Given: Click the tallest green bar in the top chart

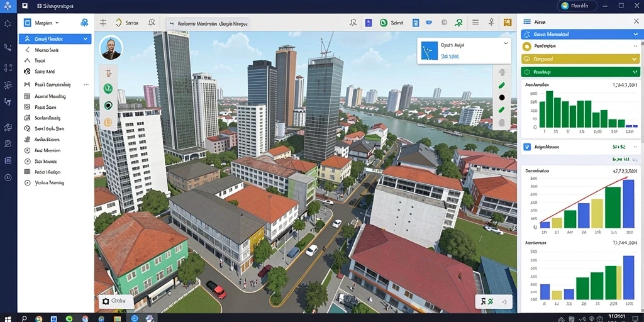Looking at the screenshot, I should 550,109.
